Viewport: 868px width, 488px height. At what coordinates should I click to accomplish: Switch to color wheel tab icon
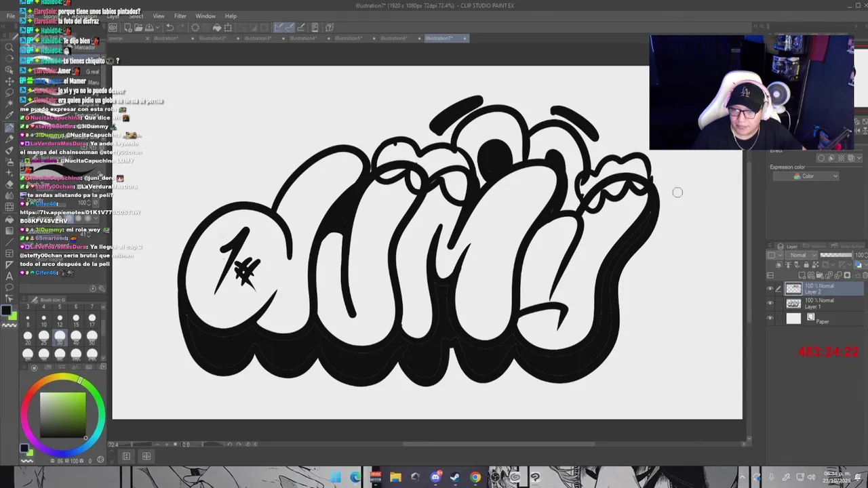tap(34, 368)
